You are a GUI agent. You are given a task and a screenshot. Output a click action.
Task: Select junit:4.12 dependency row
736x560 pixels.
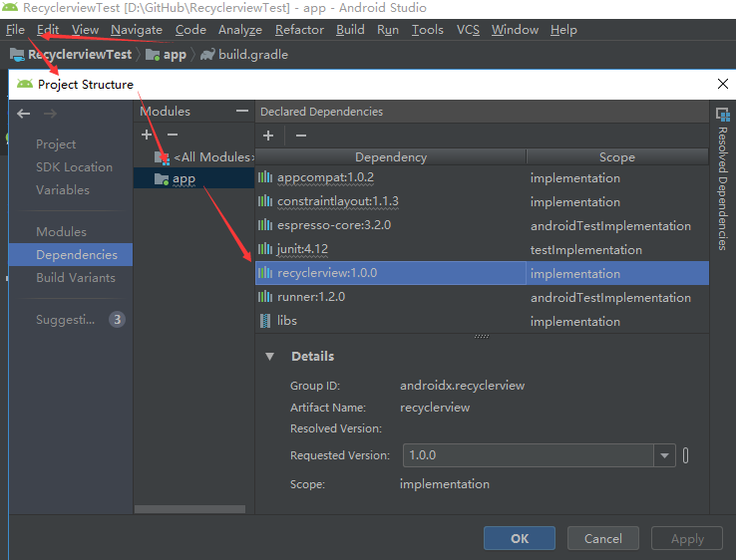tap(482, 249)
